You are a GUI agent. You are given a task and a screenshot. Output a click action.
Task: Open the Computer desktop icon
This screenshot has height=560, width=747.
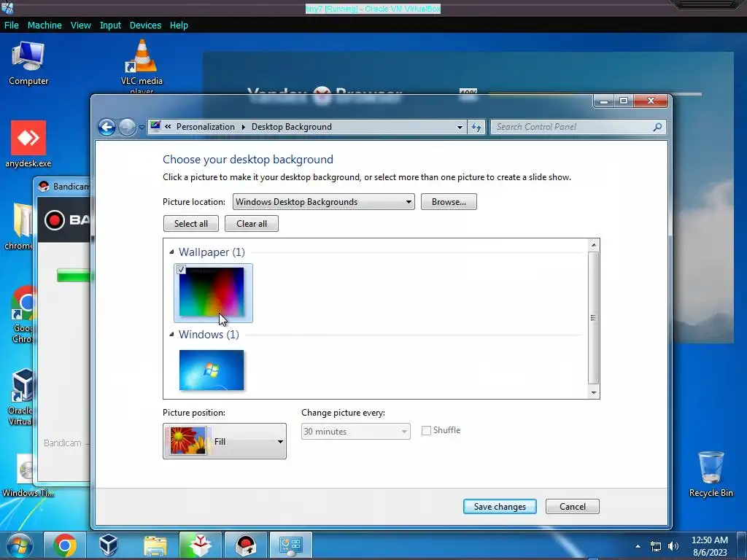pyautogui.click(x=28, y=63)
